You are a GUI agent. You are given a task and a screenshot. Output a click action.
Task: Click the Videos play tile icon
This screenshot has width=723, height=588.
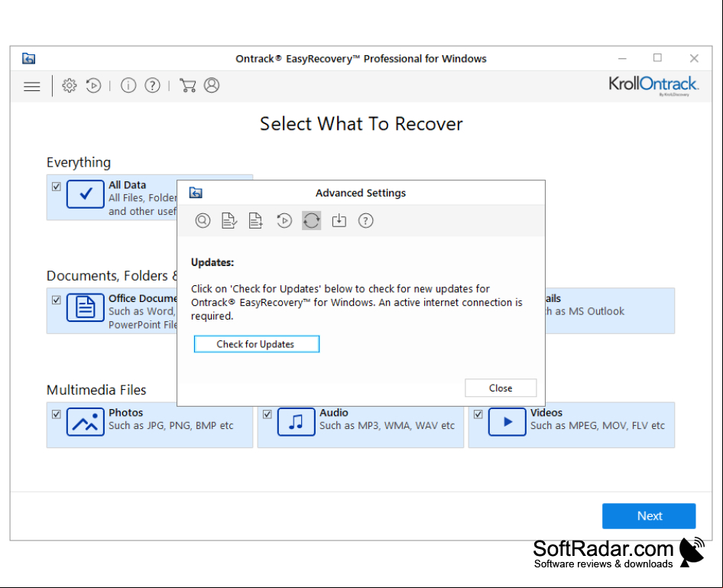pyautogui.click(x=507, y=422)
